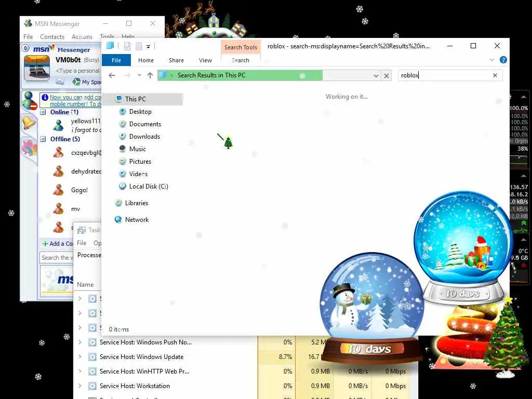Click the roblox search input field
The image size is (532, 399).
click(x=445, y=75)
